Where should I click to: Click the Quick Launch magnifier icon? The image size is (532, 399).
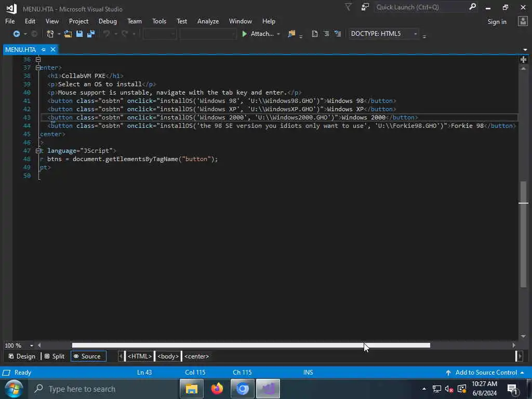[x=473, y=7]
